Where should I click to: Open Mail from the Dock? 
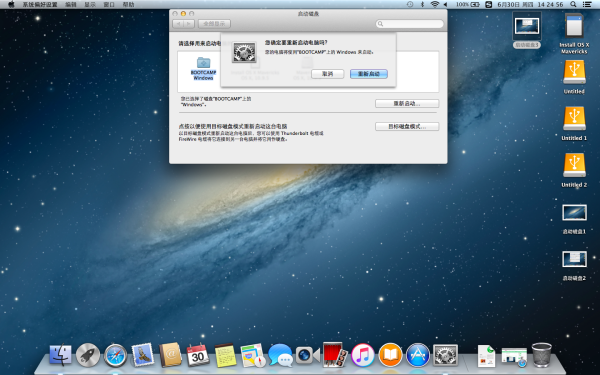coord(143,355)
